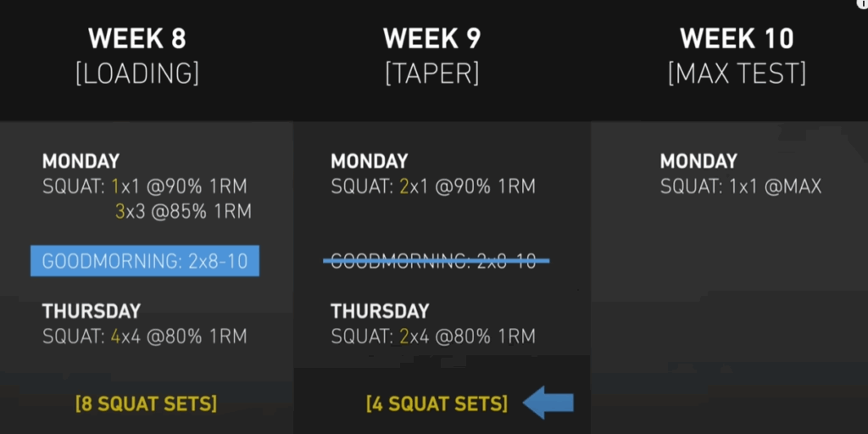The image size is (868, 434).
Task: Click the partial info icon in top-right corner
Action: pyautogui.click(x=864, y=3)
